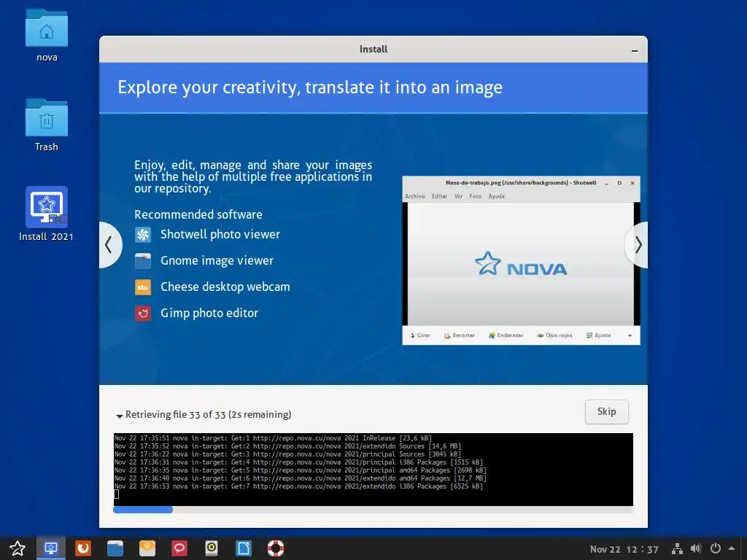Click the Cheese desktop webcam icon
The height and width of the screenshot is (560, 747).
pos(143,287)
